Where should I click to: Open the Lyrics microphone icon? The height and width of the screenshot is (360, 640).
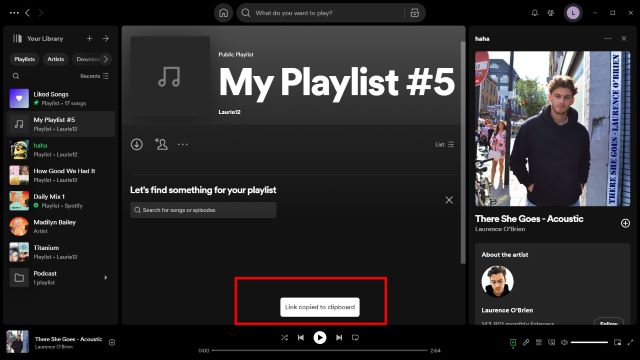click(526, 342)
